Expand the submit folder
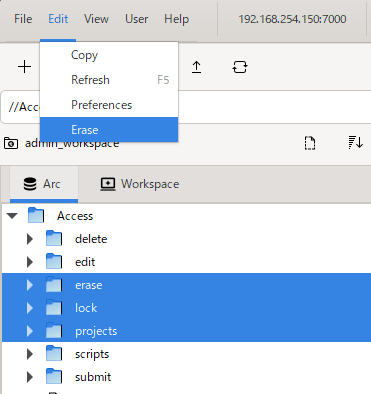The image size is (371, 394). (30, 377)
